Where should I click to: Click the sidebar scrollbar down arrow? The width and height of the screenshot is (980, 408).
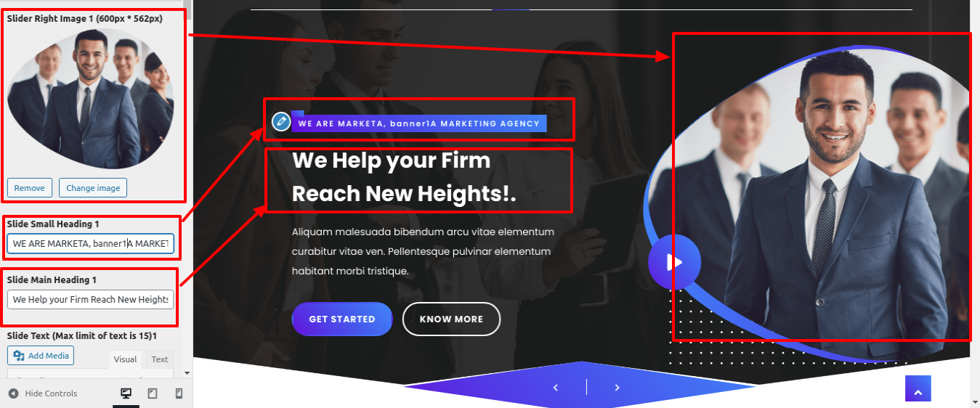click(187, 373)
